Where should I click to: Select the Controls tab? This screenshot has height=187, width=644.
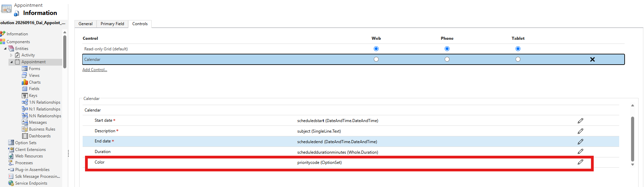tap(140, 24)
